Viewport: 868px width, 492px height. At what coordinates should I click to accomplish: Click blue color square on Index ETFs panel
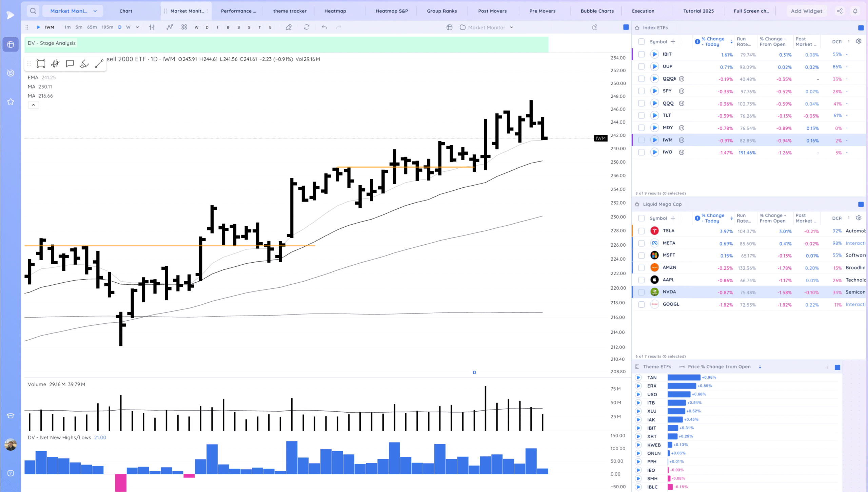tap(861, 28)
